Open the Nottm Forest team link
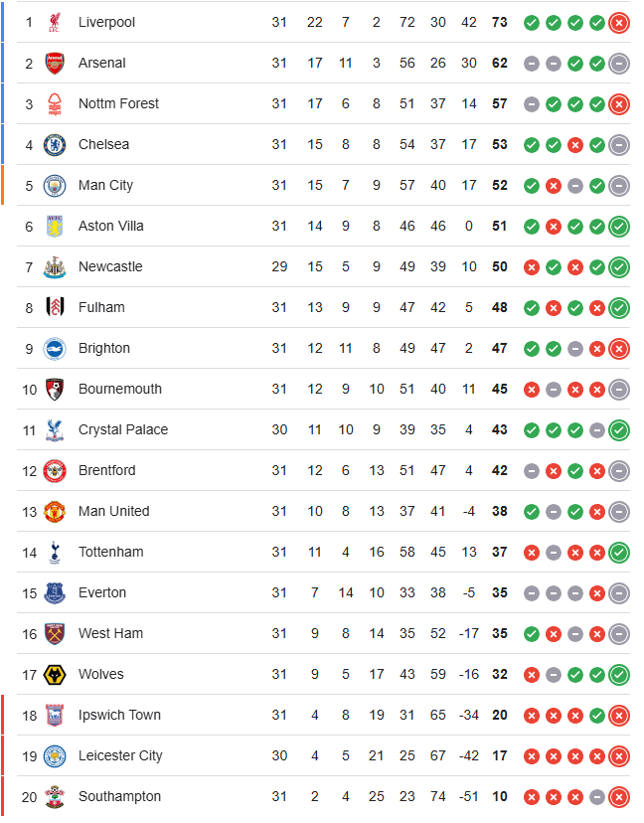644x823 pixels. (118, 103)
